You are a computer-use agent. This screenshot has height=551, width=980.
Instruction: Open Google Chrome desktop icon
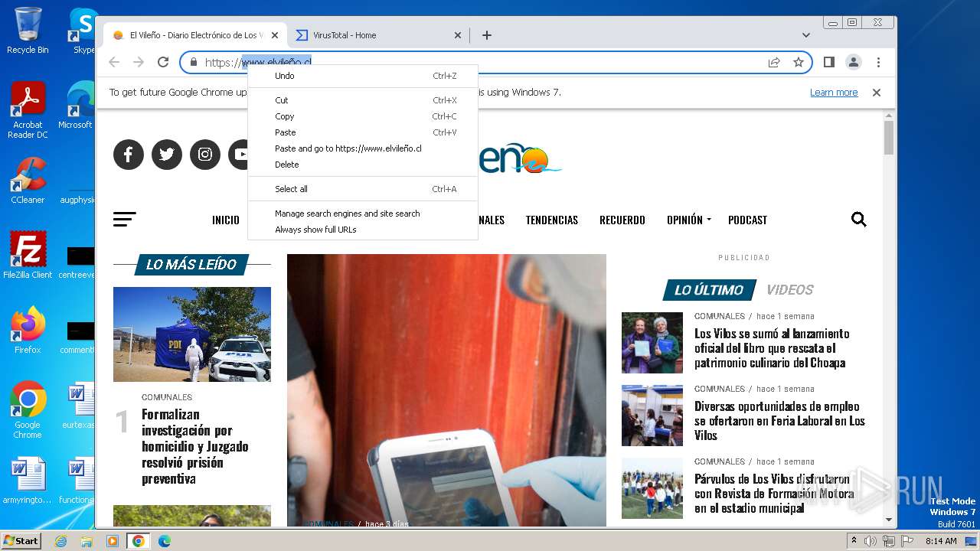(x=28, y=409)
